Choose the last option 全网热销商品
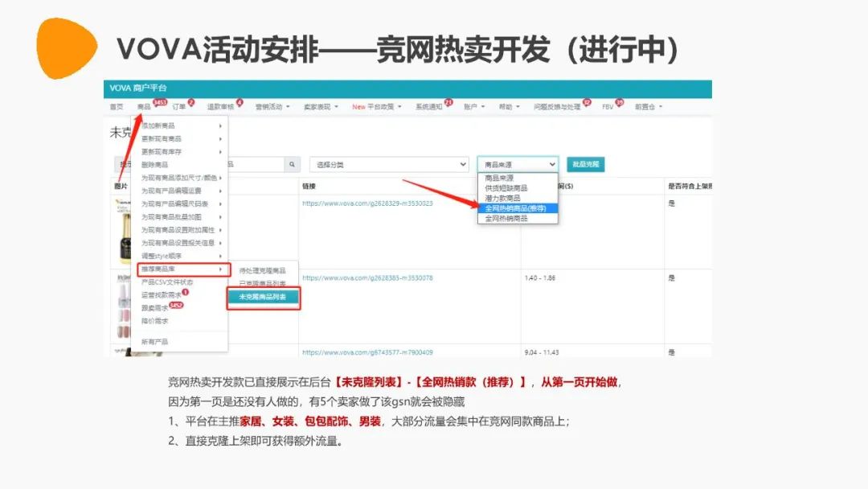This screenshot has height=489, width=868. point(518,219)
